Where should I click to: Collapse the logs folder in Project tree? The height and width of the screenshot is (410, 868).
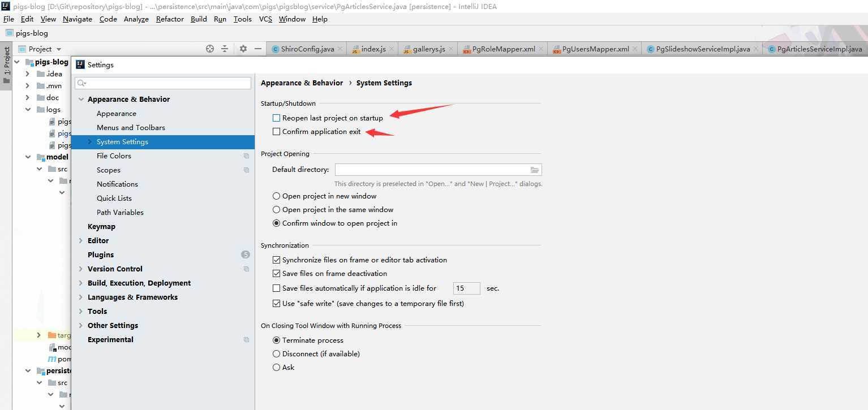coord(28,110)
